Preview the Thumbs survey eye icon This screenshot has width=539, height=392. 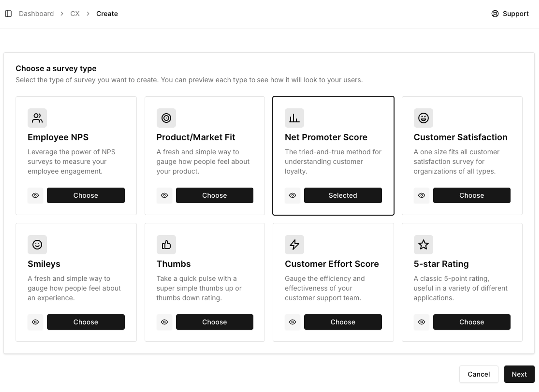[164, 322]
